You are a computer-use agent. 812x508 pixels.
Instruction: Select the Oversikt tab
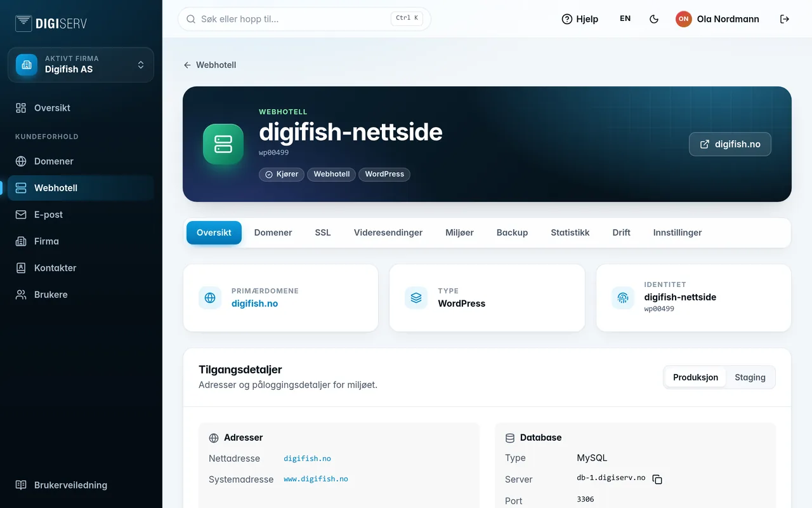(214, 232)
